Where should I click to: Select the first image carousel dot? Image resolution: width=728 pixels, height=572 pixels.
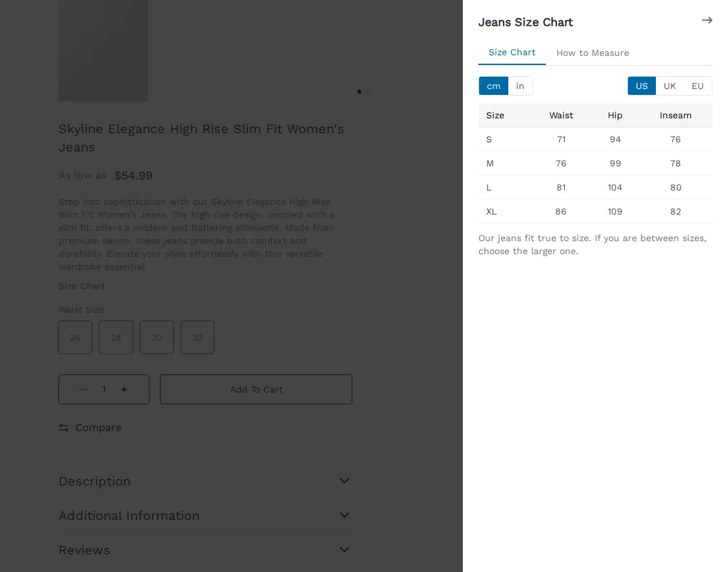pos(359,92)
